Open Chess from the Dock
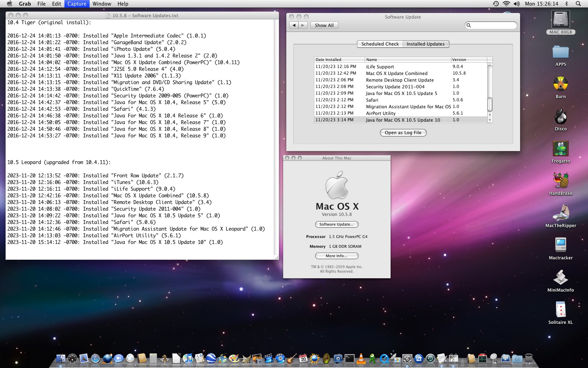Image resolution: width=588 pixels, height=368 pixels. tap(164, 359)
